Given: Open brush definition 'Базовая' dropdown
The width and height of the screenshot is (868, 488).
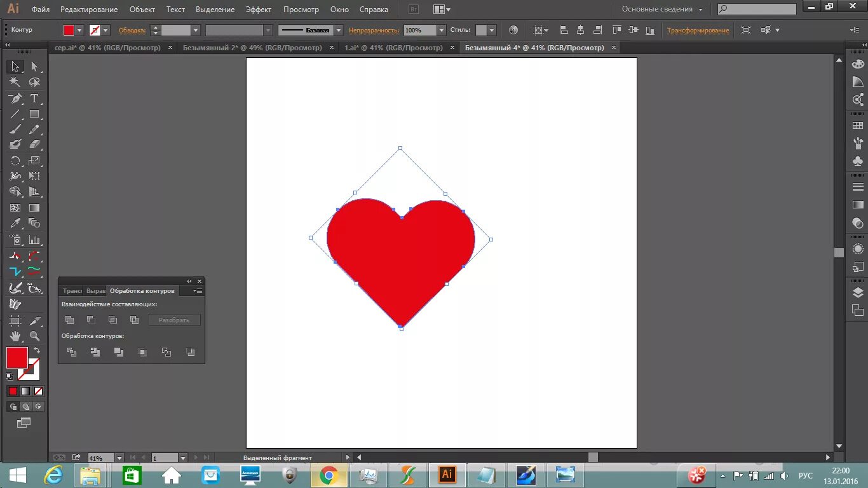Looking at the screenshot, I should point(339,30).
